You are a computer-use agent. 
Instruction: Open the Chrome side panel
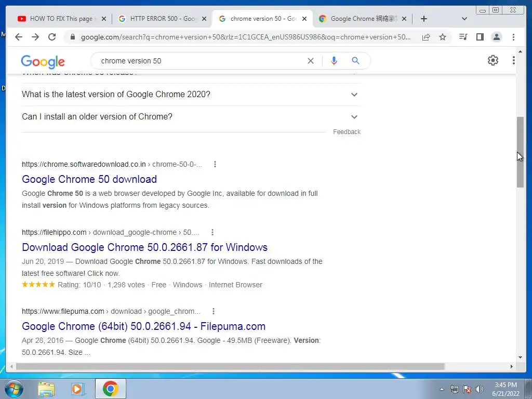click(x=480, y=37)
